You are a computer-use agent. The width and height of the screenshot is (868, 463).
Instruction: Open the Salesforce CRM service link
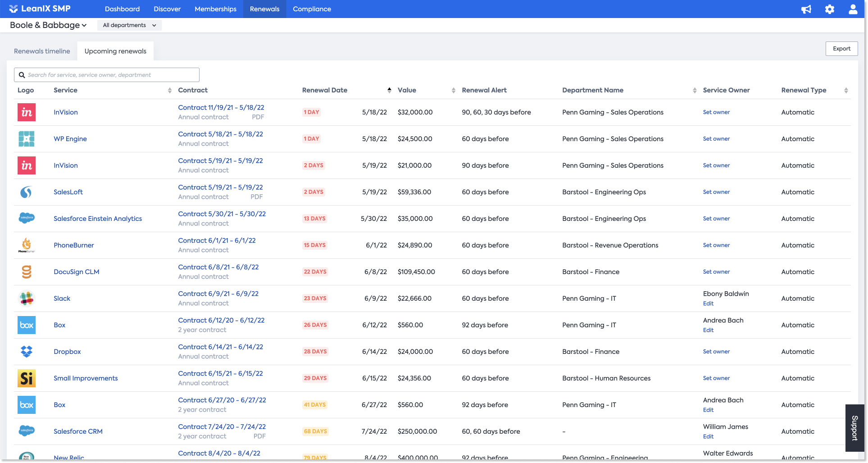pos(78,431)
